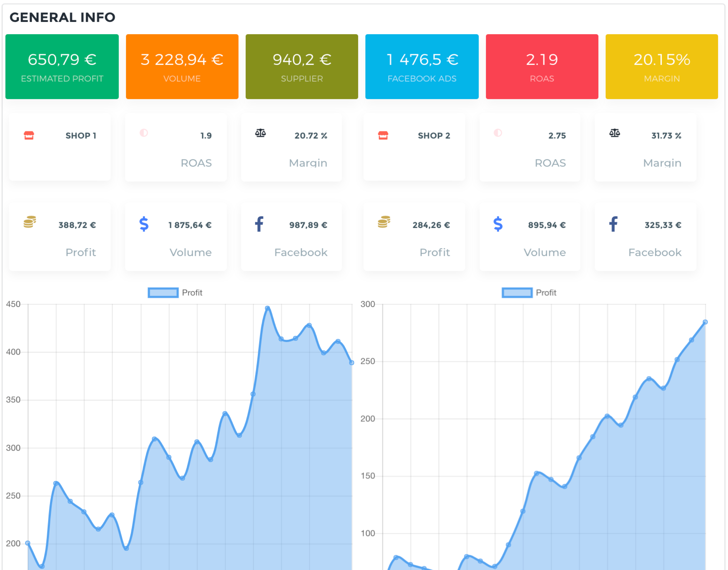Open the green Estimated Profit card
Screen dimensions: 728x570
point(62,66)
